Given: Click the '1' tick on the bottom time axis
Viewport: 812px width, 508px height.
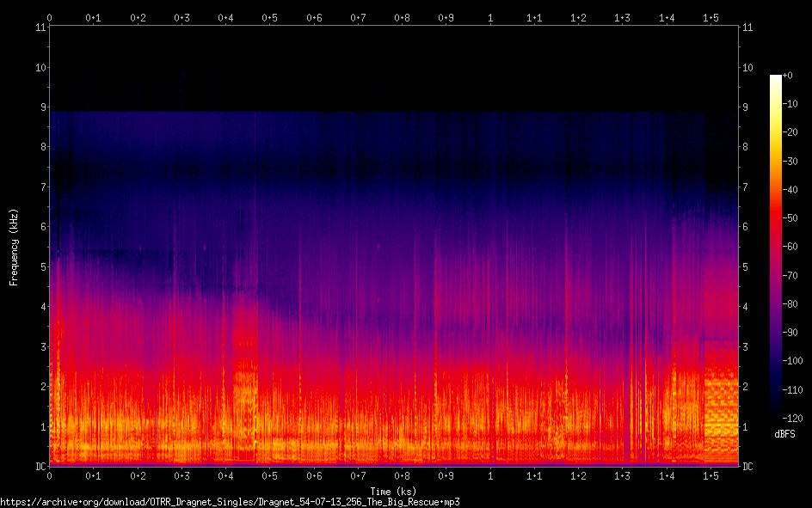Looking at the screenshot, I should [490, 475].
